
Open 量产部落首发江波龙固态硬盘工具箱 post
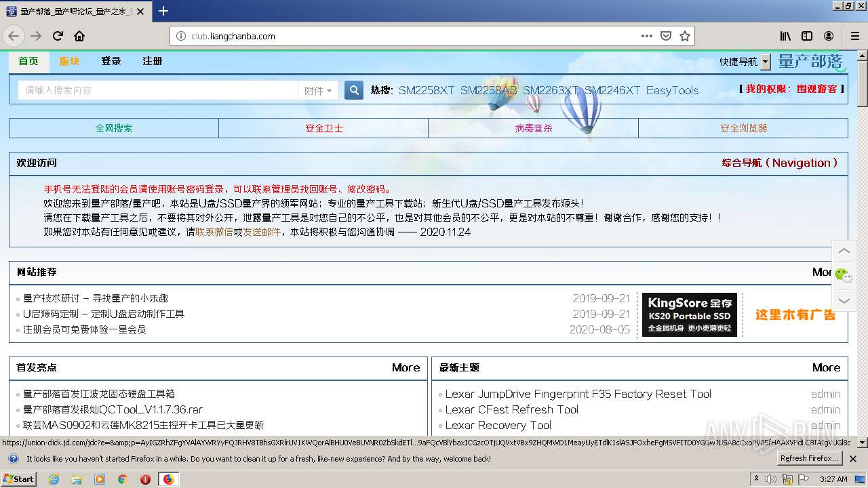(99, 394)
